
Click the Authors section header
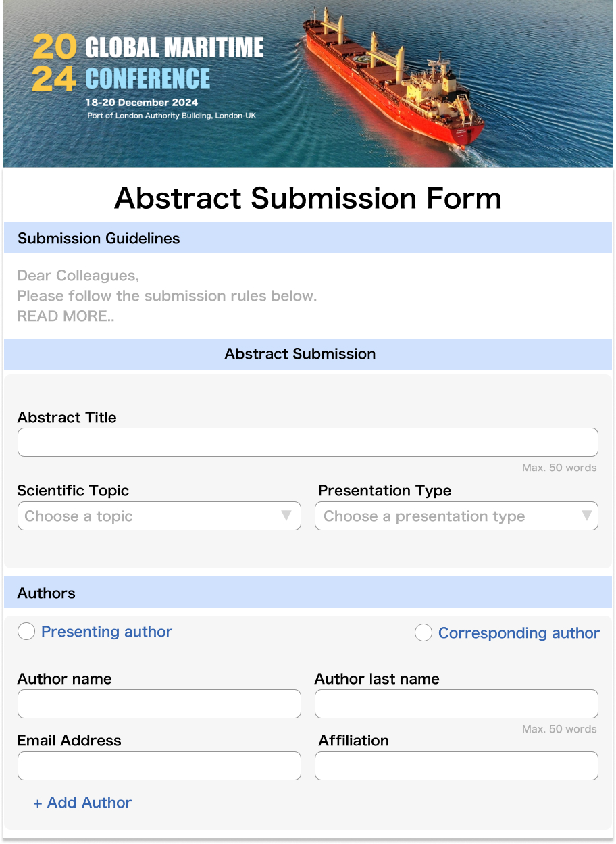(x=46, y=593)
